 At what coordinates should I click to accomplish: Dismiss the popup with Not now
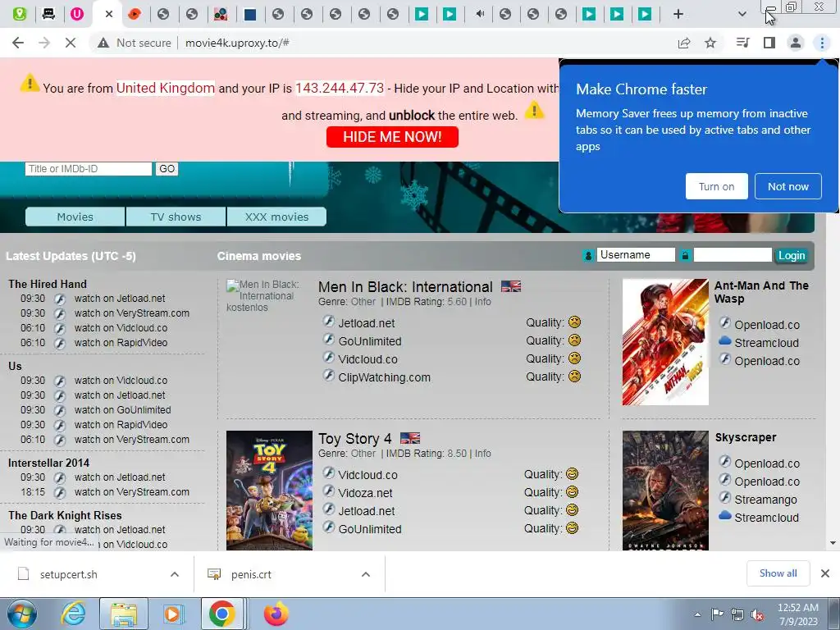(788, 186)
